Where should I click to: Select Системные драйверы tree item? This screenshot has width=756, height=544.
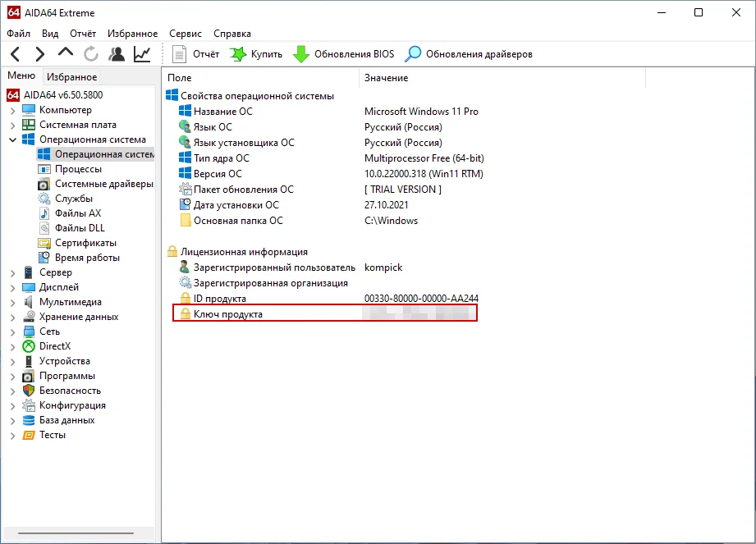pyautogui.click(x=103, y=184)
